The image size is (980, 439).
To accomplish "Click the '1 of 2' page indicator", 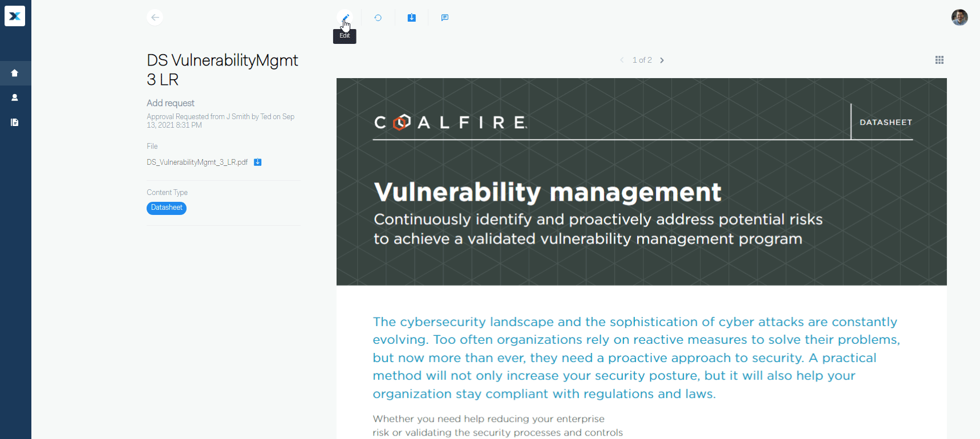I will click(642, 60).
